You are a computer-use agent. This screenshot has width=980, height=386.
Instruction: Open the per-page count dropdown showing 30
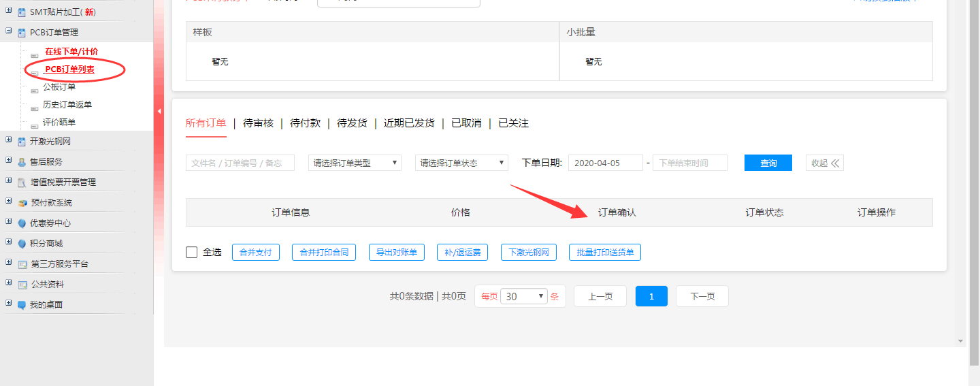point(523,296)
